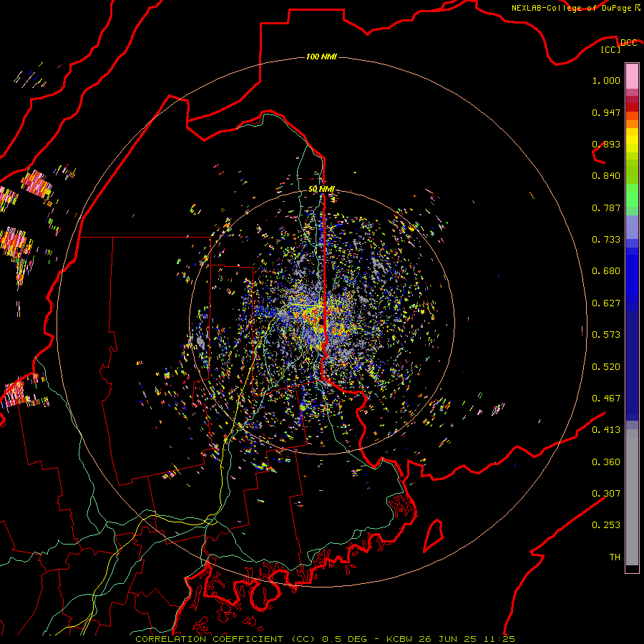Pick the periwinkle segment of the color bar
Screen dimensions: 644x644
point(632,227)
